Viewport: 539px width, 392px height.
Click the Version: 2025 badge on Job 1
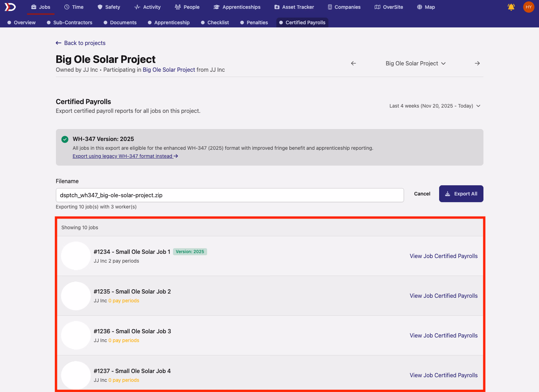pos(190,252)
